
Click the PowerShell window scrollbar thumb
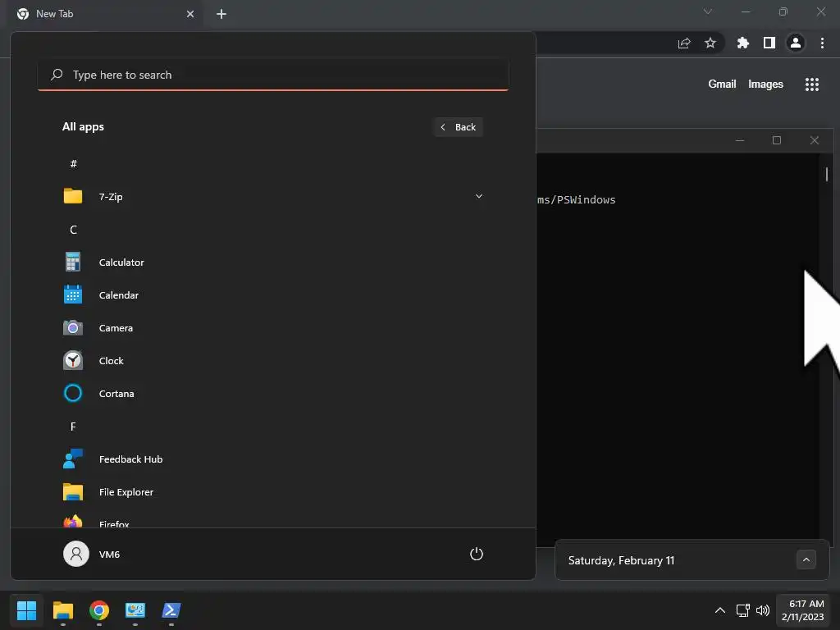[827, 174]
